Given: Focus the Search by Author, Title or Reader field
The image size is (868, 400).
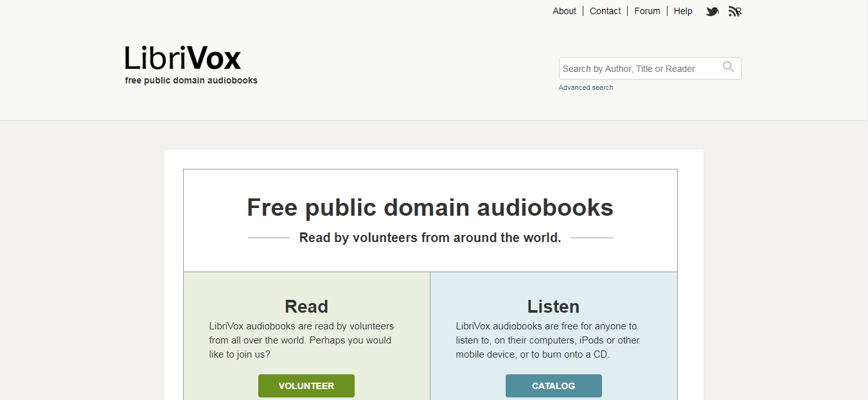Looking at the screenshot, I should (x=650, y=69).
